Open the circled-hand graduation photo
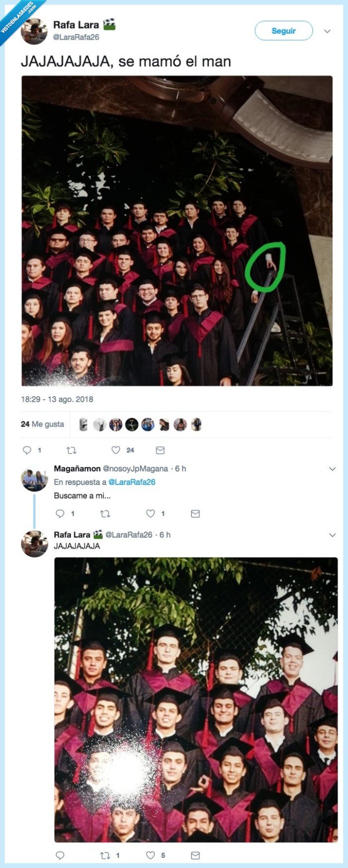 pyautogui.click(x=177, y=230)
